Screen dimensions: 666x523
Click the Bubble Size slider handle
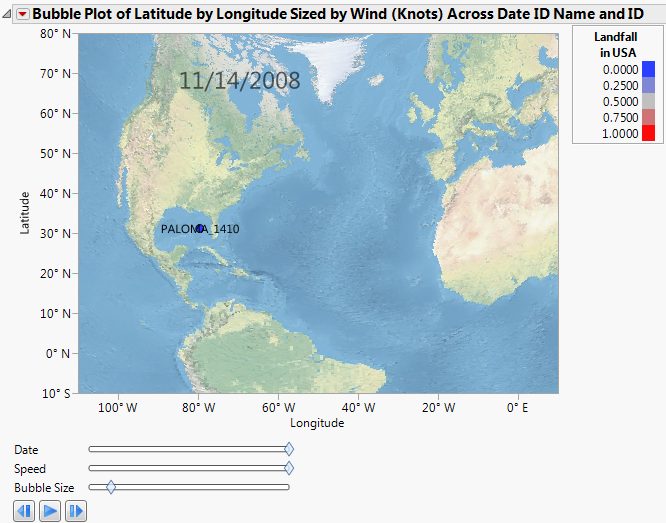pyautogui.click(x=111, y=487)
